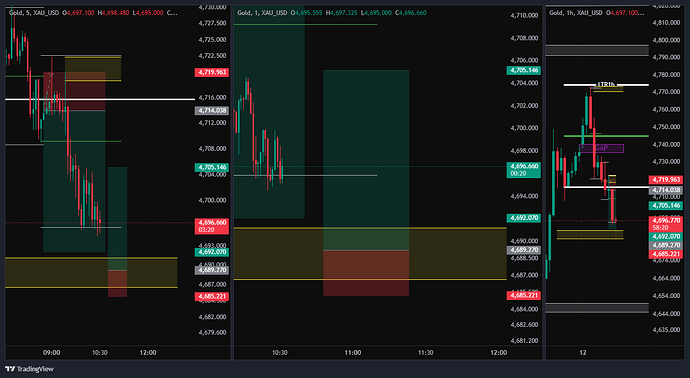Click the open value O4,697.100 in the 5-minute chart

coord(78,13)
